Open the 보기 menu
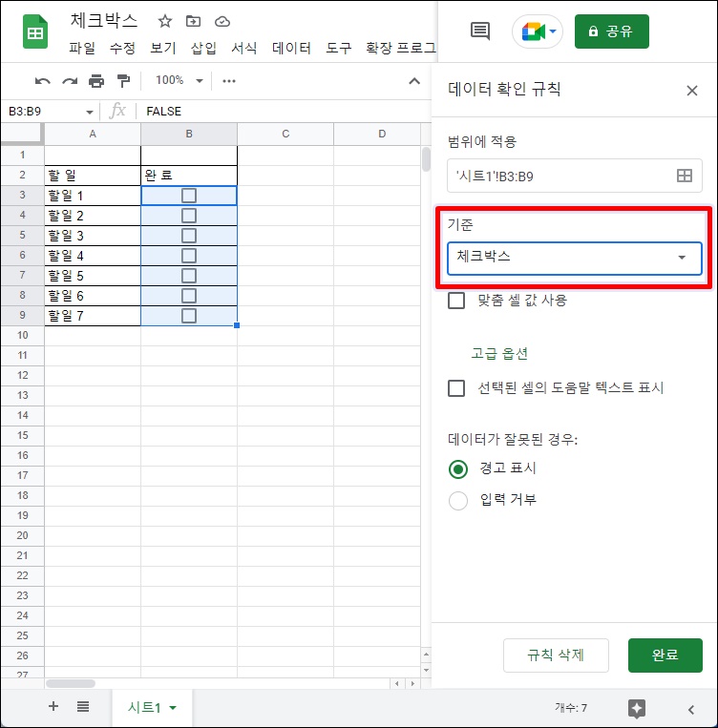This screenshot has width=718, height=728. pyautogui.click(x=163, y=48)
